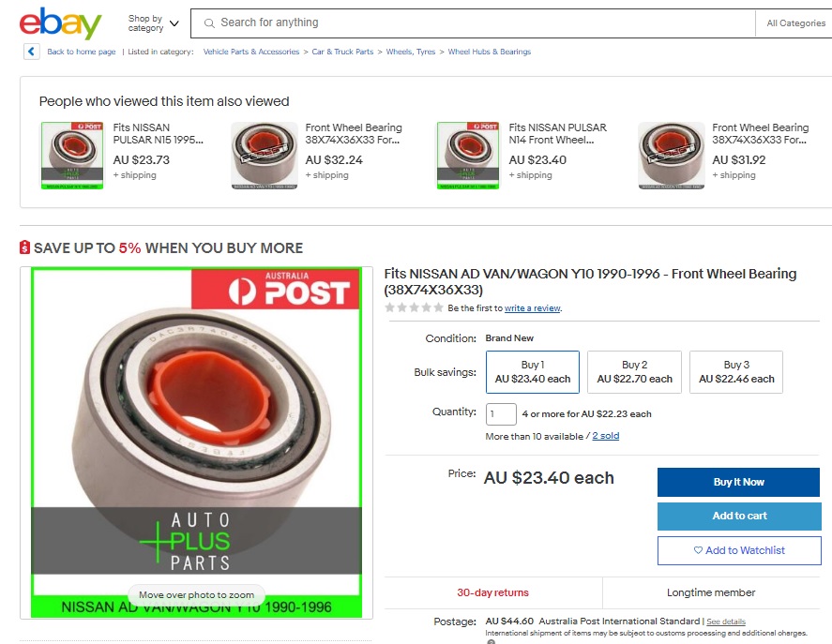The height and width of the screenshot is (644, 832).
Task: Click the AU $44.60 postage cost text
Action: pos(509,622)
